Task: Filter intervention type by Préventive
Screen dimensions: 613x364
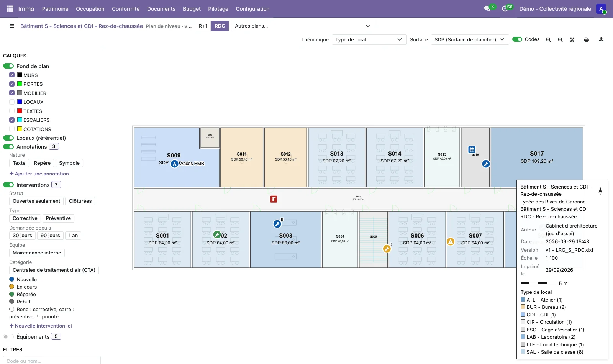Action: tap(58, 218)
